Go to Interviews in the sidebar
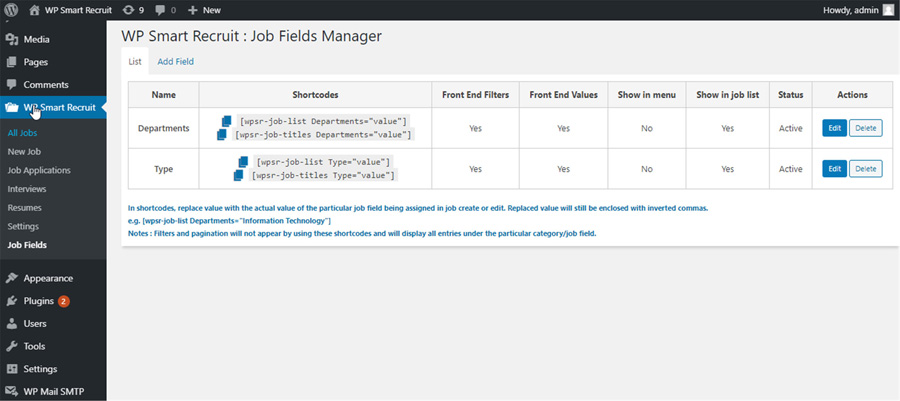Viewport: 900px width, 401px height. 27,188
